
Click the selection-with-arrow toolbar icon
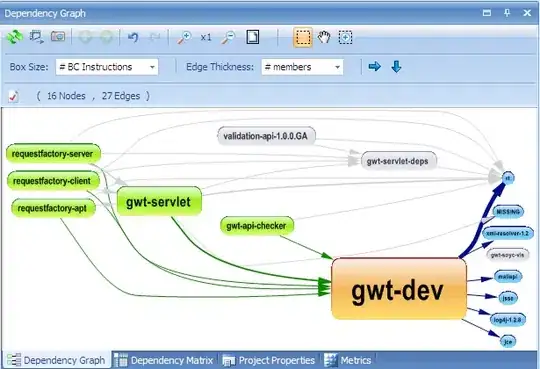37,37
